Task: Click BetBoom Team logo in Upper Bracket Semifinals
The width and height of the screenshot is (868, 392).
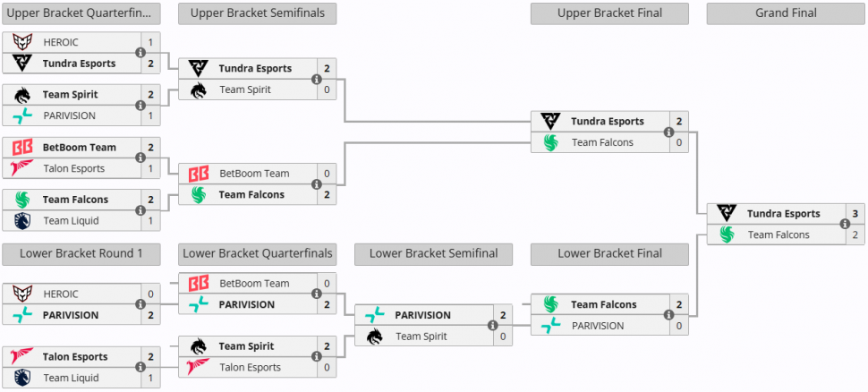Action: point(199,174)
